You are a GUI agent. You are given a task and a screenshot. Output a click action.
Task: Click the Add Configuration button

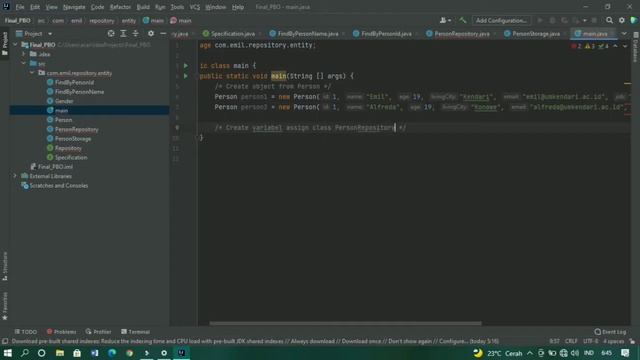(x=501, y=20)
